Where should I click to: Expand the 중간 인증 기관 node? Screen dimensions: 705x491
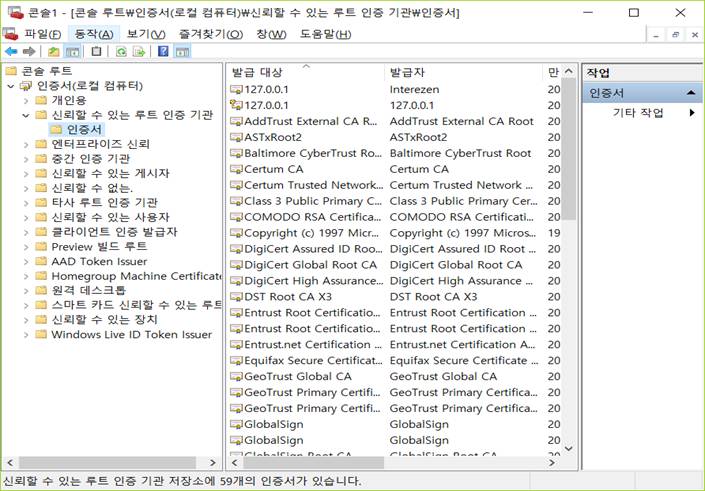click(x=26, y=159)
